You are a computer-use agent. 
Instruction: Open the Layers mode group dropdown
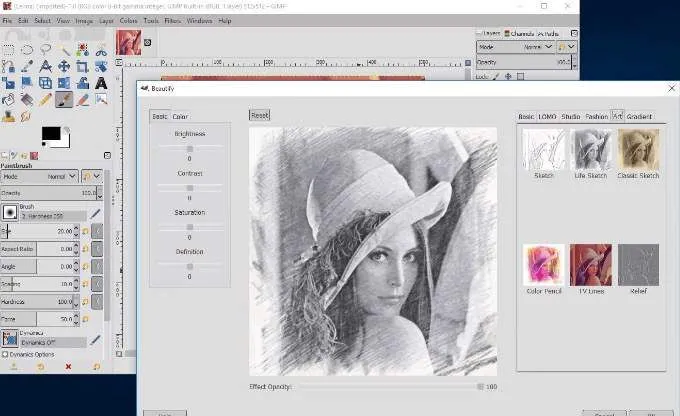tap(567, 46)
